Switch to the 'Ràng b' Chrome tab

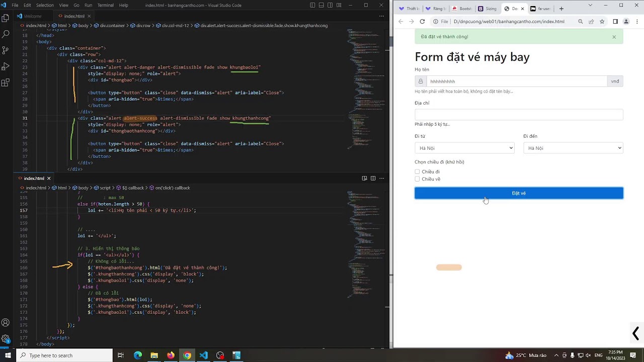point(435,9)
